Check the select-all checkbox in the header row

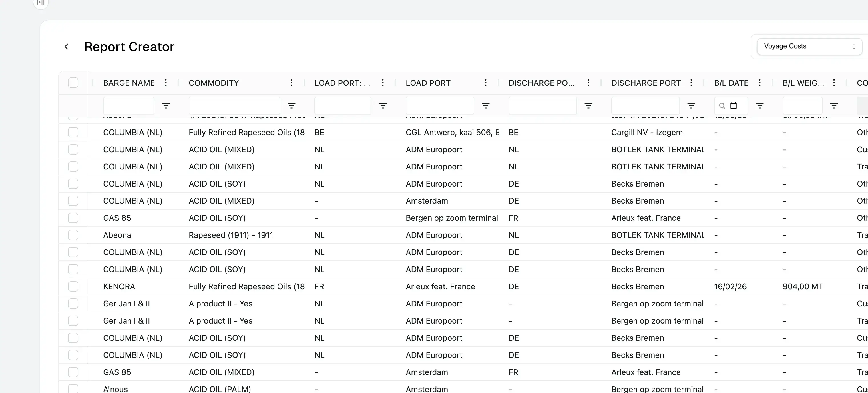tap(73, 82)
